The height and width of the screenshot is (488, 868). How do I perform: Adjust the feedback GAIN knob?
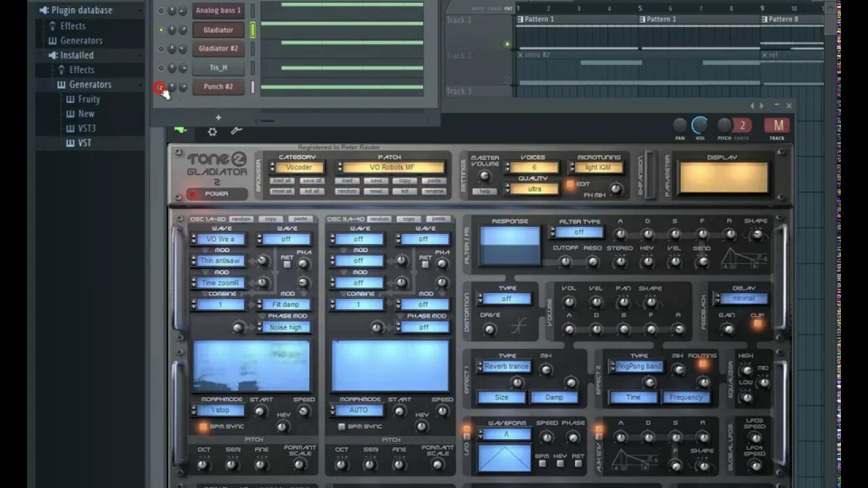(727, 329)
